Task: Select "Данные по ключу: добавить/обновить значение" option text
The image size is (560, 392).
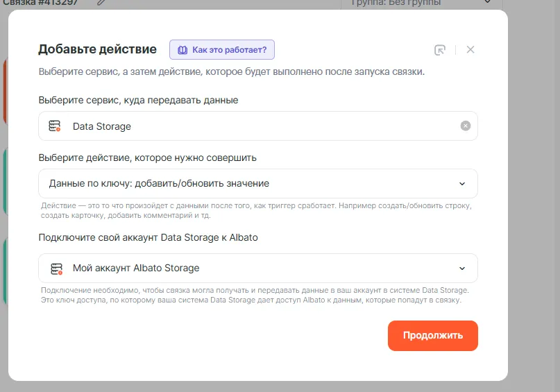Action: coord(159,184)
